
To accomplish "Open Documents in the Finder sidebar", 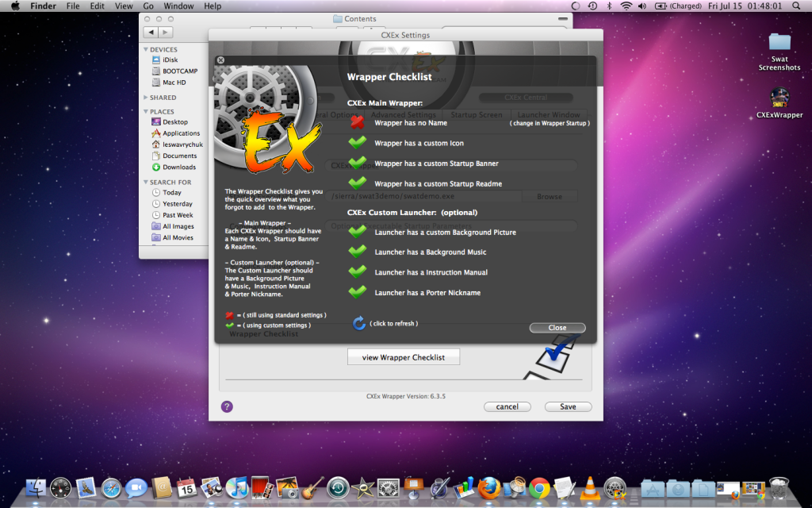I will coord(175,156).
